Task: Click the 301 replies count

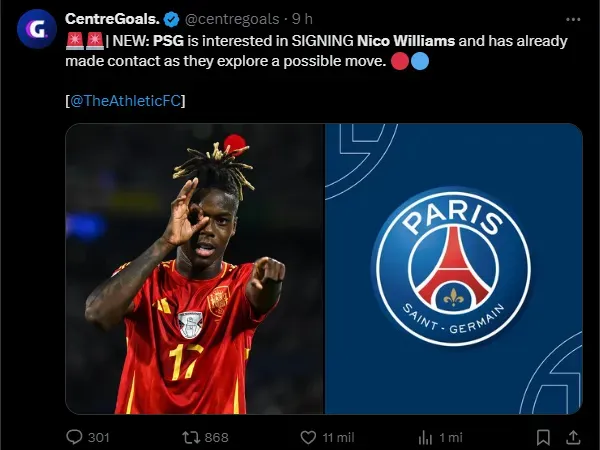Action: (x=99, y=437)
